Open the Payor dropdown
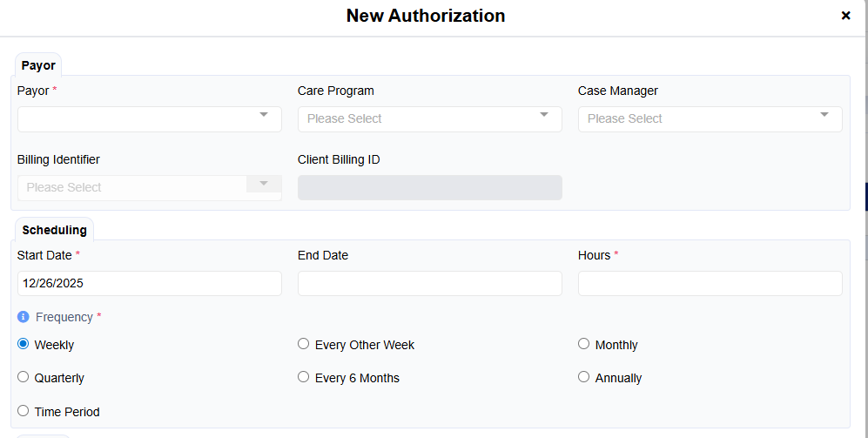The width and height of the screenshot is (868, 438). [149, 119]
